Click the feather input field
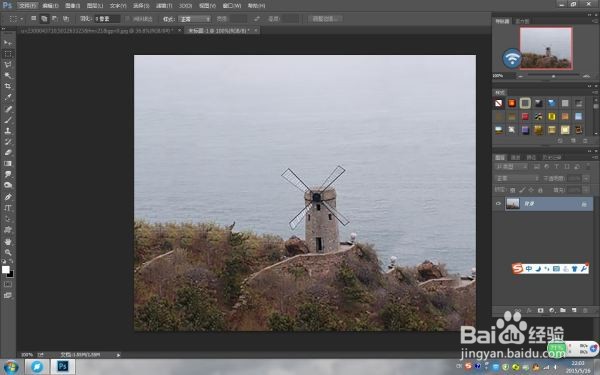 point(108,19)
